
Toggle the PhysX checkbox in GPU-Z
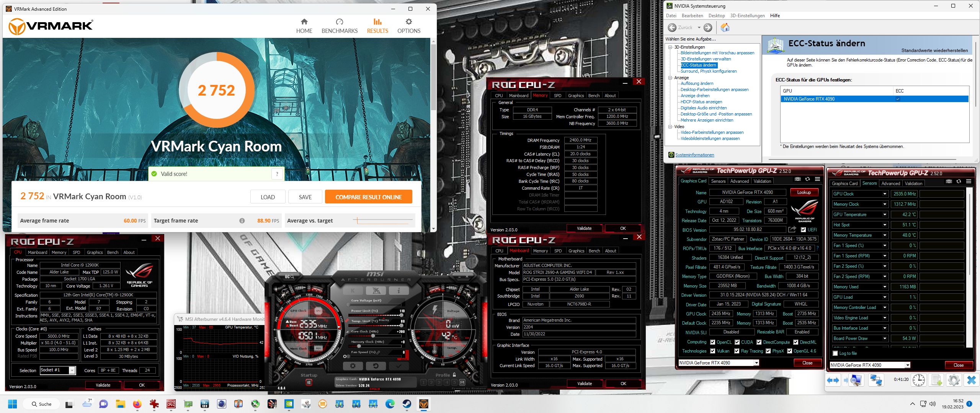click(768, 351)
